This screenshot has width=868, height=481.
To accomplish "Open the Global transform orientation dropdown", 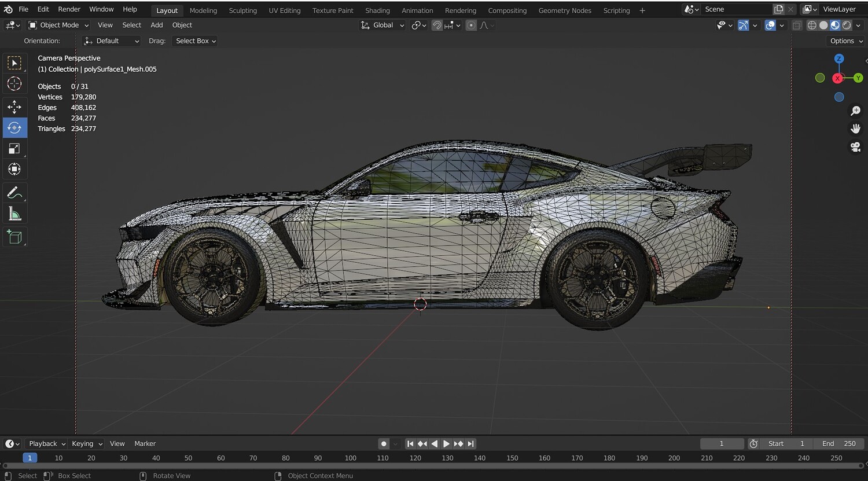I will [382, 25].
